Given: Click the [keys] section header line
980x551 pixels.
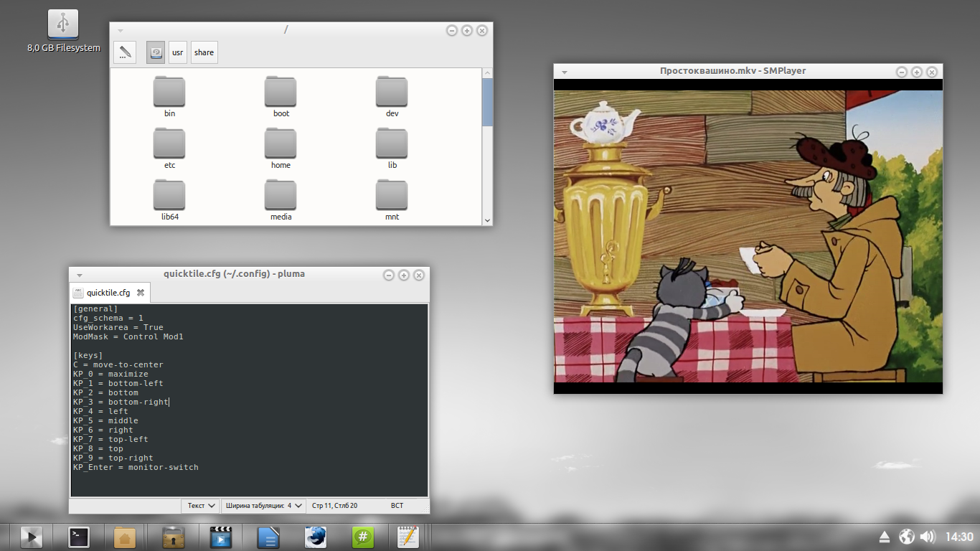Looking at the screenshot, I should (88, 355).
